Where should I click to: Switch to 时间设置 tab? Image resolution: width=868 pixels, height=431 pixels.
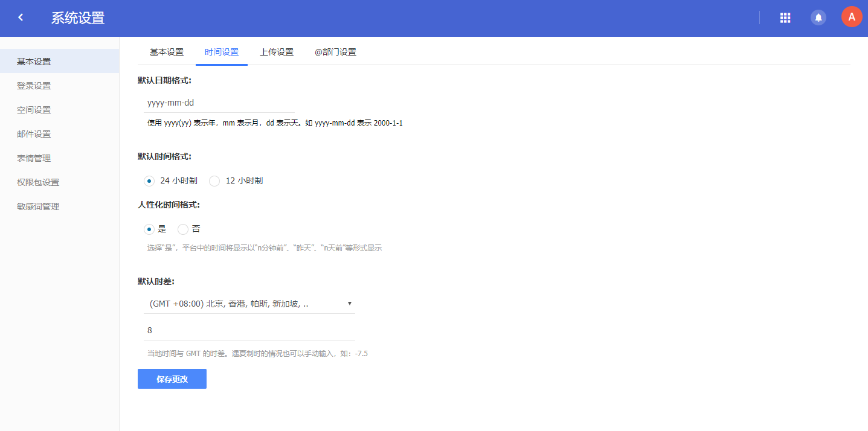(222, 52)
